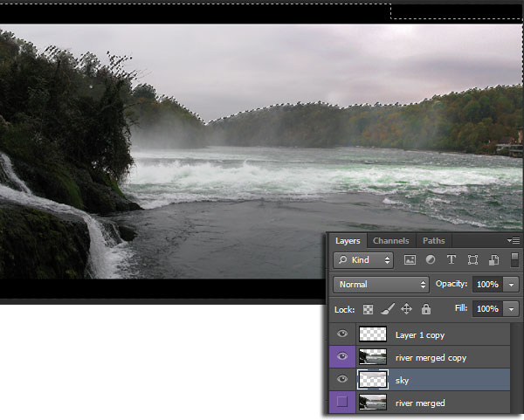This screenshot has width=524, height=420.
Task: Show the river merged layer
Action: click(341, 402)
